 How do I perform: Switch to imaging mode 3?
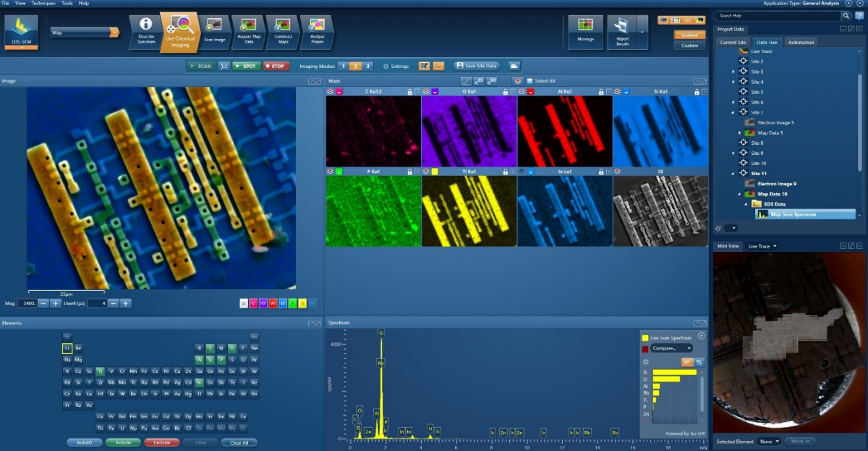pyautogui.click(x=367, y=66)
